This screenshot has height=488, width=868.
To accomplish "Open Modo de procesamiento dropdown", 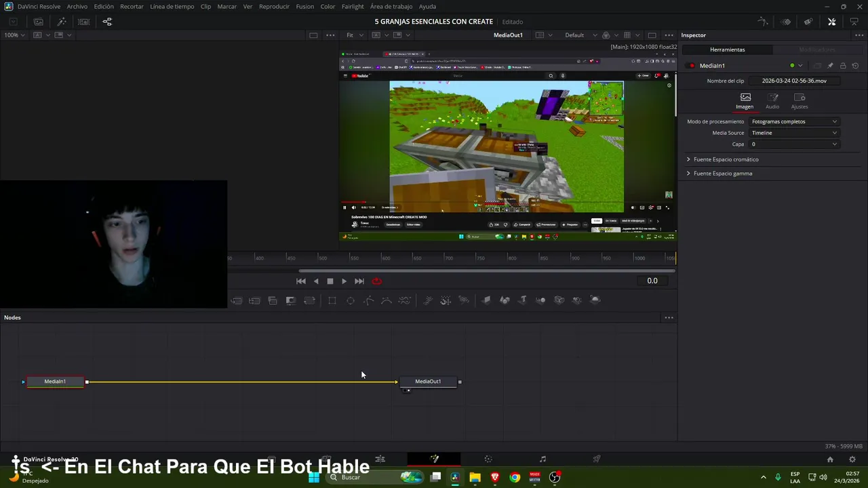I will [x=794, y=122].
